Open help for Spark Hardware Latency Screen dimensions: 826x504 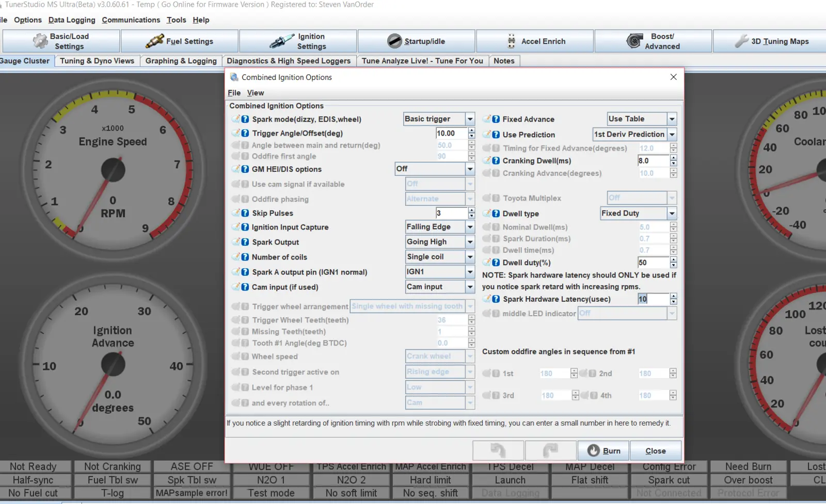[496, 299]
